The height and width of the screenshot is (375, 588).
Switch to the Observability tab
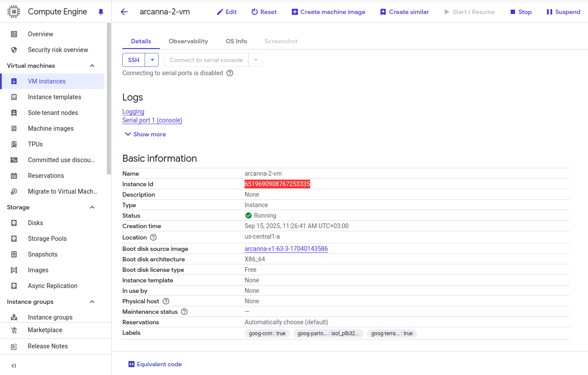[x=188, y=41]
